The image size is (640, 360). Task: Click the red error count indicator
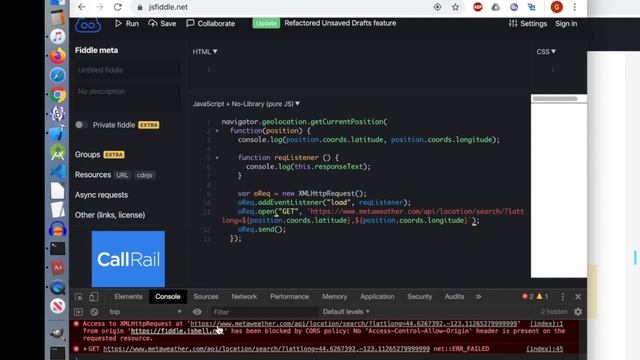click(528, 297)
